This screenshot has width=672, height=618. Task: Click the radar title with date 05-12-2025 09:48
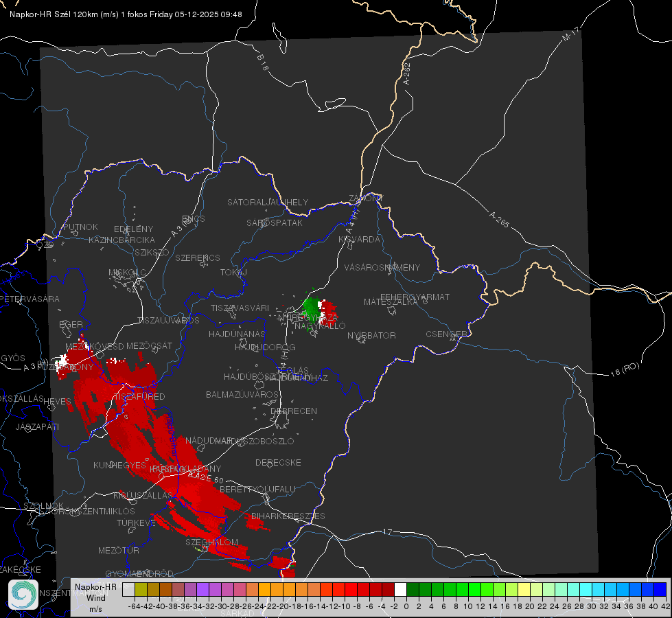[x=126, y=14]
